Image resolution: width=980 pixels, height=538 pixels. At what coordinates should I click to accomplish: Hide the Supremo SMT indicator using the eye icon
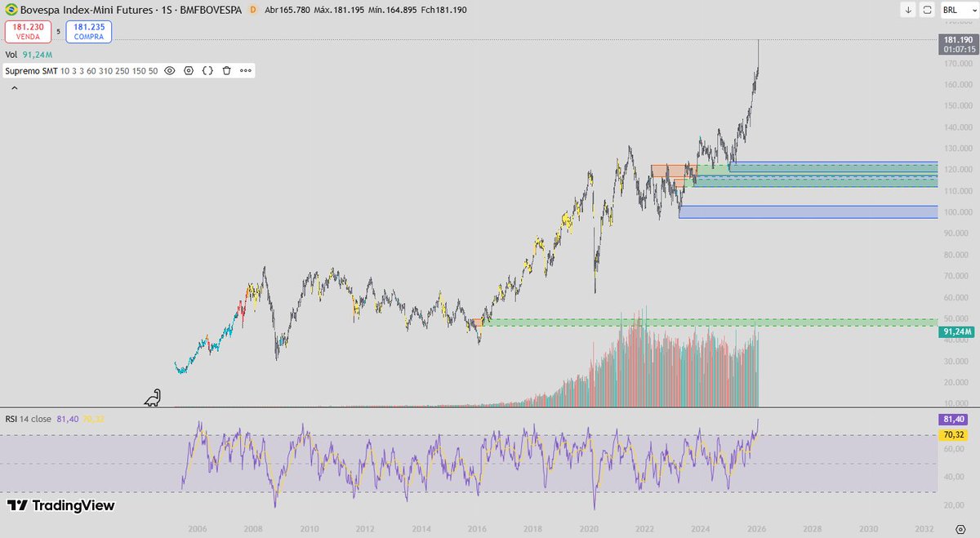click(170, 71)
